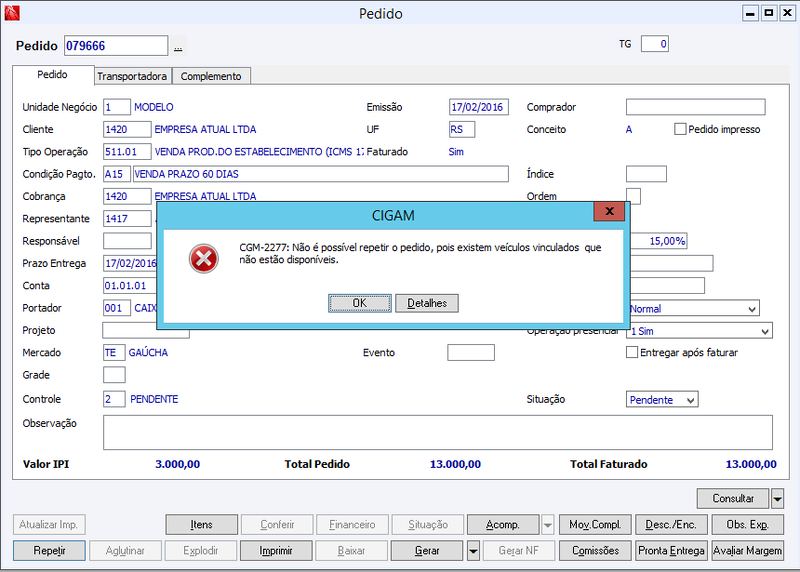The width and height of the screenshot is (800, 572).
Task: Open Detalhes of the error message
Action: [x=427, y=303]
